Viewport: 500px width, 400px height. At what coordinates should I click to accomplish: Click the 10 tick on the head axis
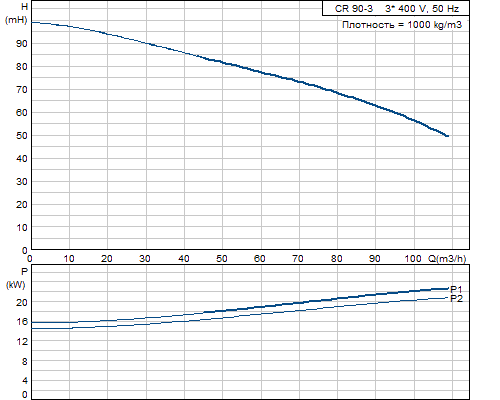click(x=22, y=228)
